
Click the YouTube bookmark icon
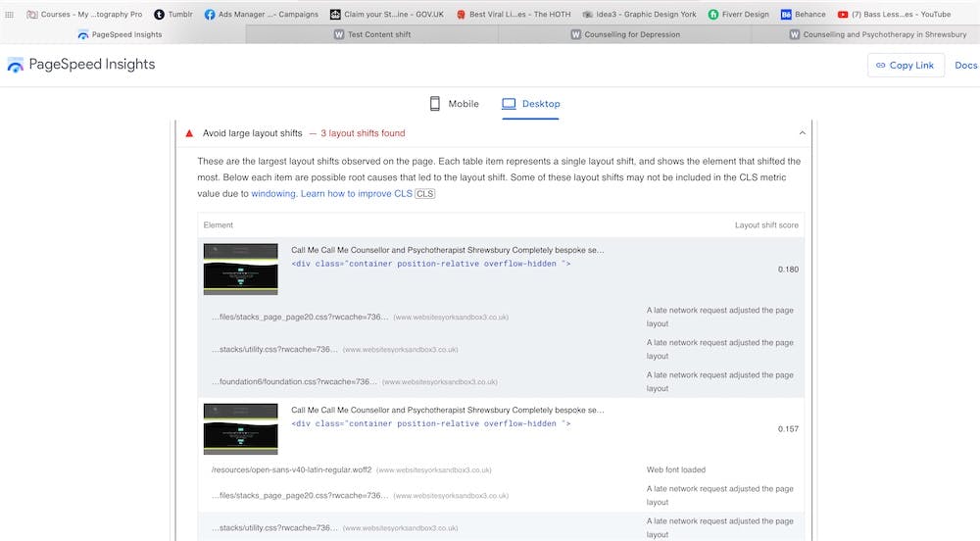tap(843, 15)
